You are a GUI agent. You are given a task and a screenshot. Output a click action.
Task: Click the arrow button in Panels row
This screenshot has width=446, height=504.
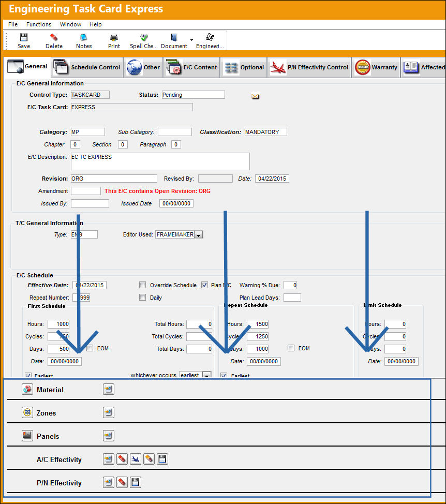point(109,436)
